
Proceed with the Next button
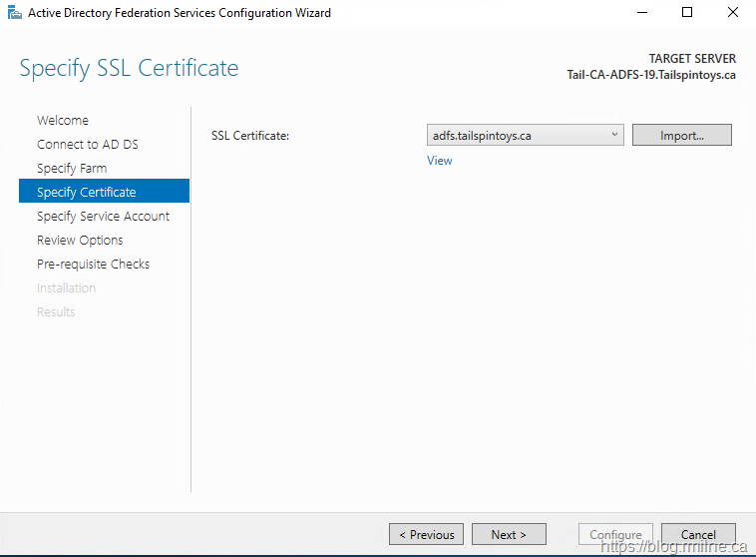click(x=510, y=535)
